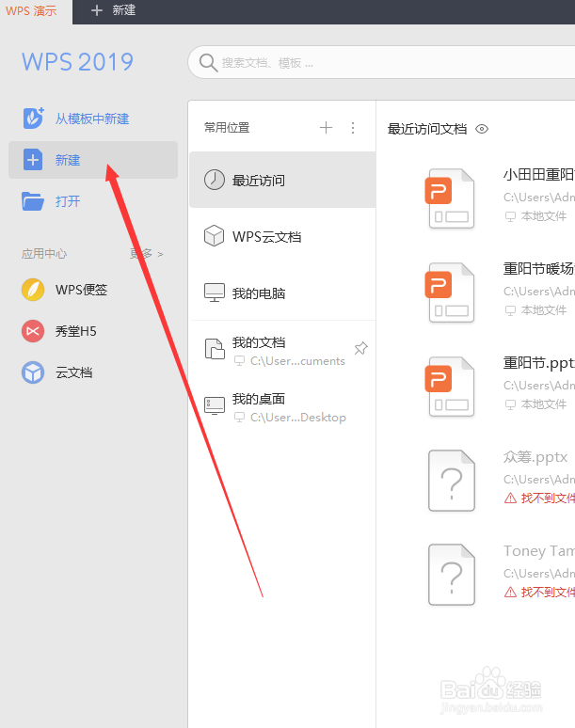The width and height of the screenshot is (575, 728).
Task: Click the WPS云文档 cube outline icon
Action: (x=215, y=236)
